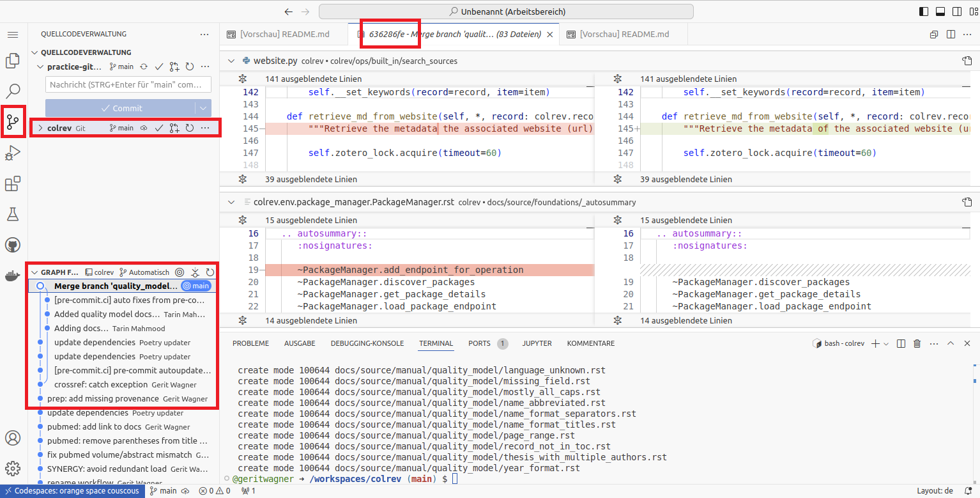Viewport: 980px width, 498px height.
Task: Toggle the primary sidebar layout button
Action: pyautogui.click(x=924, y=12)
